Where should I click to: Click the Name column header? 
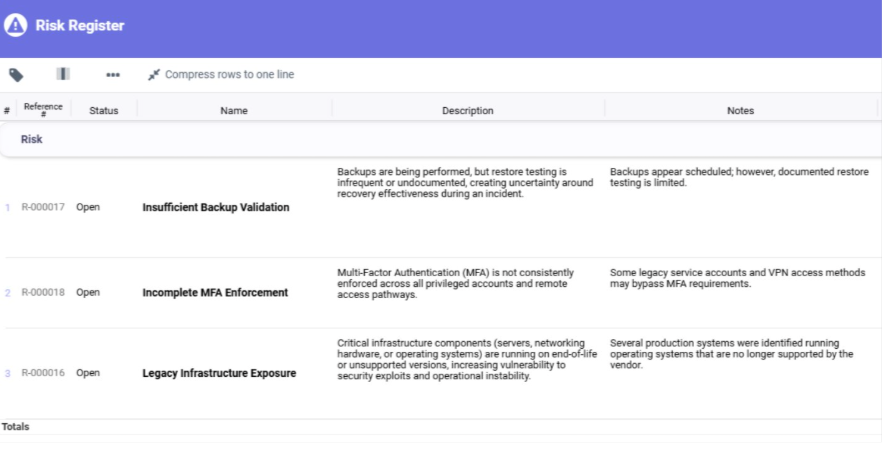[x=234, y=111]
